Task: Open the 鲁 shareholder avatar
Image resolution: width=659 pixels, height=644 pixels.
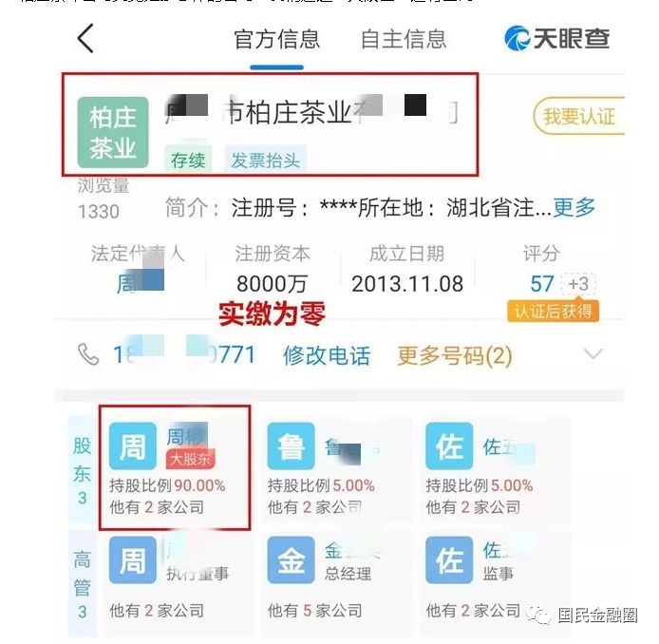Action: pos(291,446)
